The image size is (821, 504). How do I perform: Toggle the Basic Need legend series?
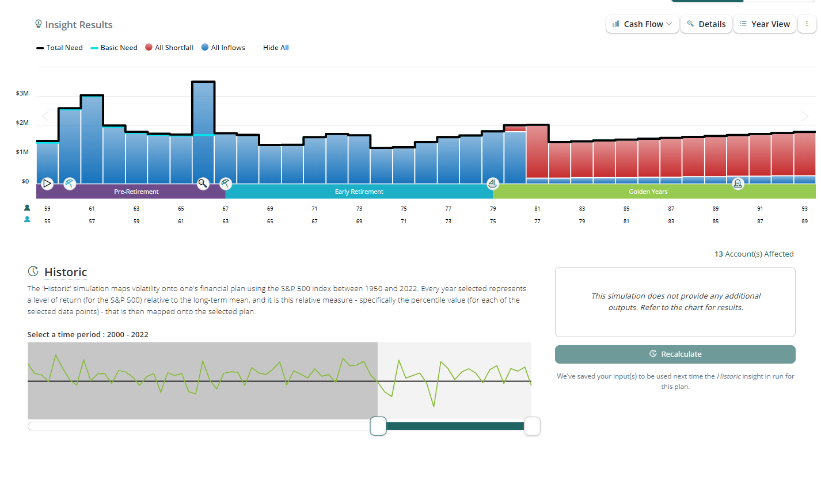tap(114, 48)
